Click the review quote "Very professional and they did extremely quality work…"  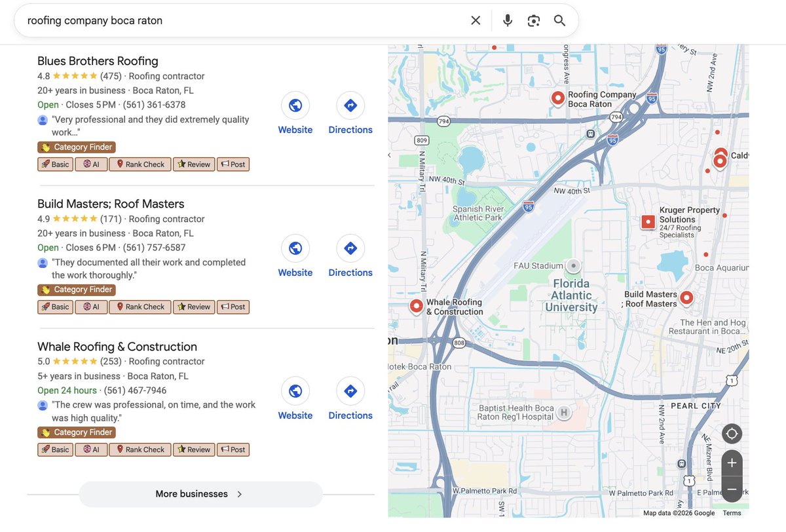click(x=150, y=126)
